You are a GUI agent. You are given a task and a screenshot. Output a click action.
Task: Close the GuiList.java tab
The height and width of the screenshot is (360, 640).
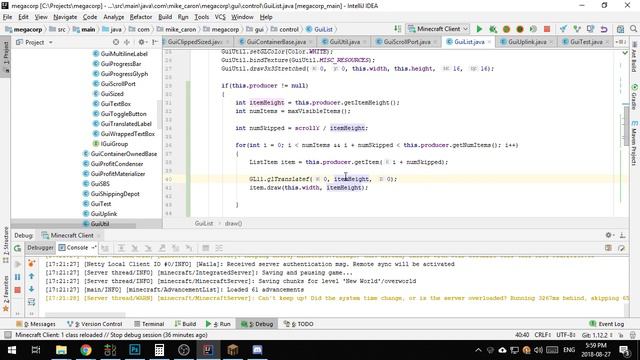pyautogui.click(x=489, y=42)
